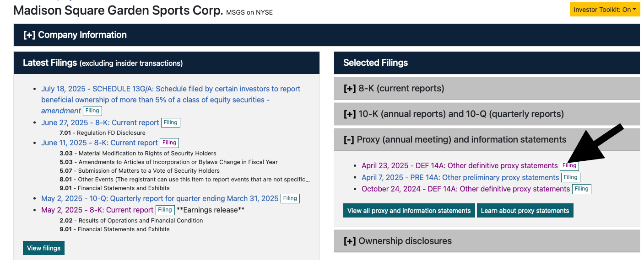Click Filing badge for October 24 DEF 14A
The image size is (644, 260).
coord(582,189)
